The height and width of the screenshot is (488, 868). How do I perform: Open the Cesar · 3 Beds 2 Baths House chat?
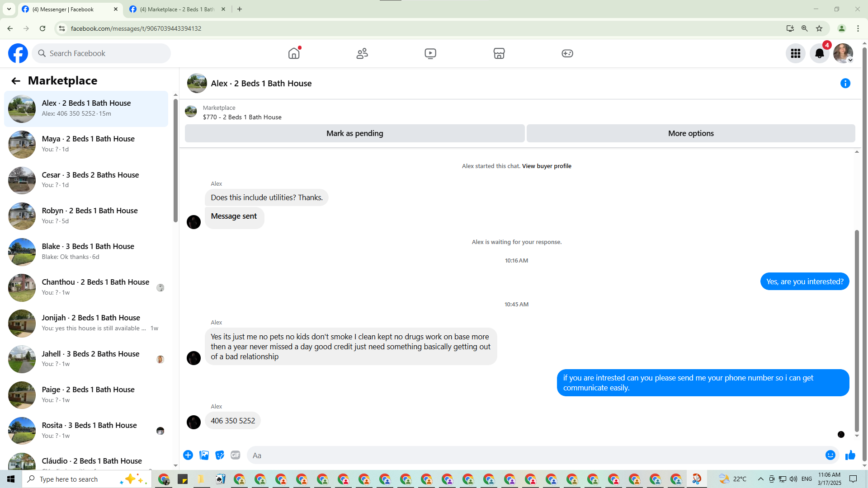point(86,180)
